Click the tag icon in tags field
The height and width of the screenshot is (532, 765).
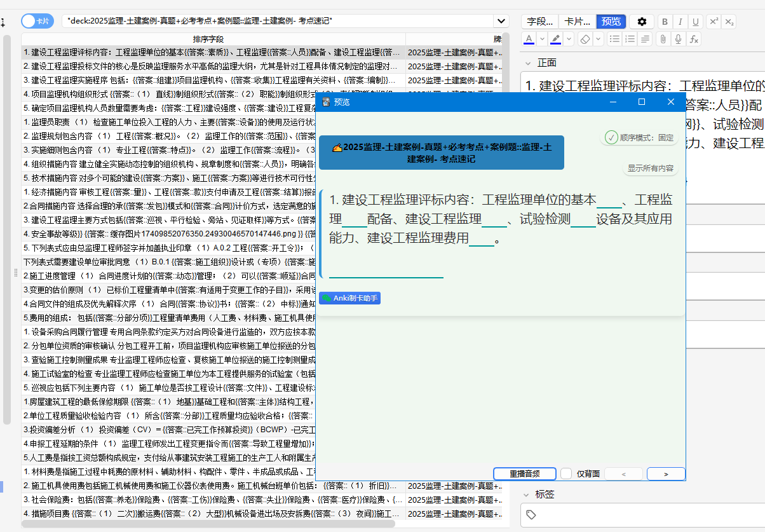pos(531,515)
